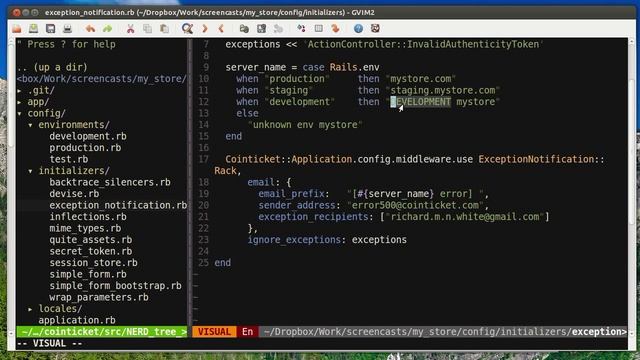Select test.rb in file tree
640x360 pixels.
point(69,159)
